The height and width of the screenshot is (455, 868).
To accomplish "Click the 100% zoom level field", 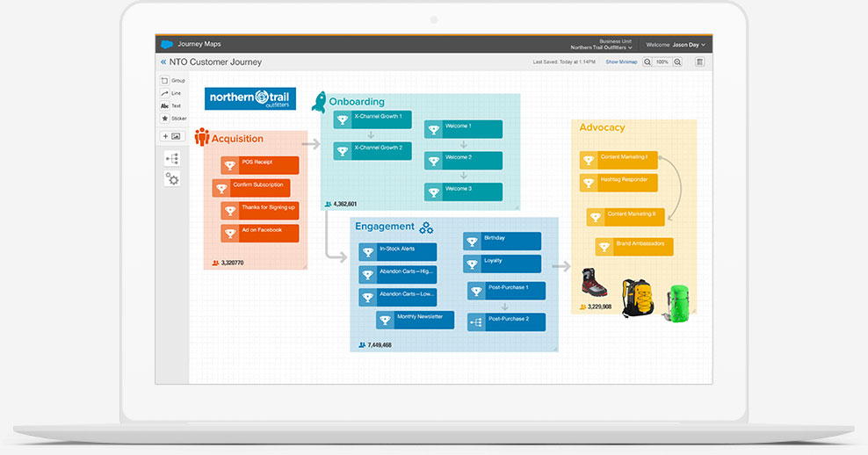I will (662, 62).
